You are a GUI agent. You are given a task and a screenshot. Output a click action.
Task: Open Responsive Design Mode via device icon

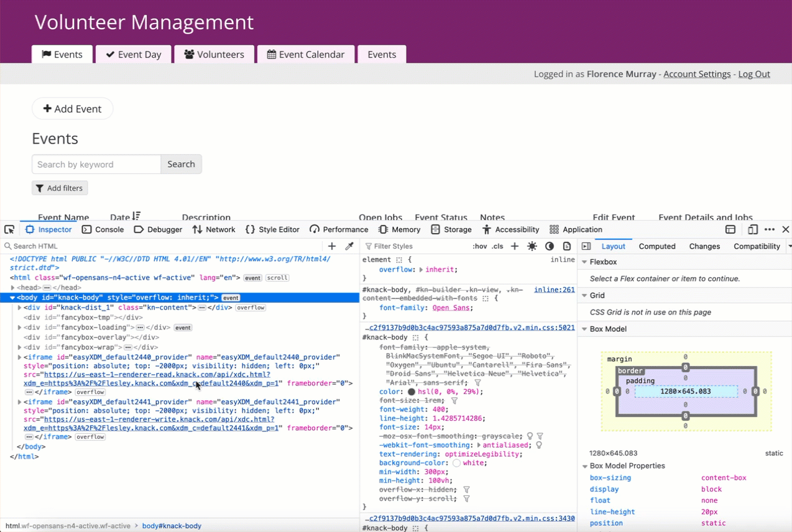(753, 229)
